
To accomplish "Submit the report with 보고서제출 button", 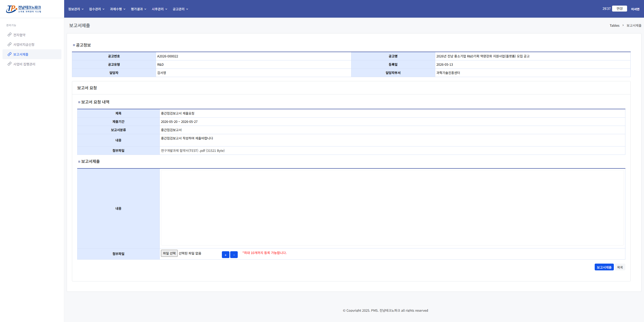I will (604, 267).
